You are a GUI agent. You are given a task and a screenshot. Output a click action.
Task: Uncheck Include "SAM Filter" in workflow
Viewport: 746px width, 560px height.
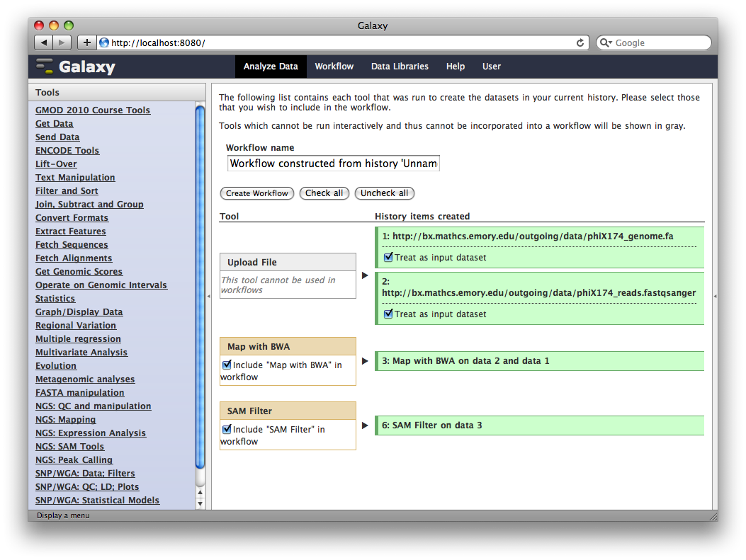click(x=227, y=429)
